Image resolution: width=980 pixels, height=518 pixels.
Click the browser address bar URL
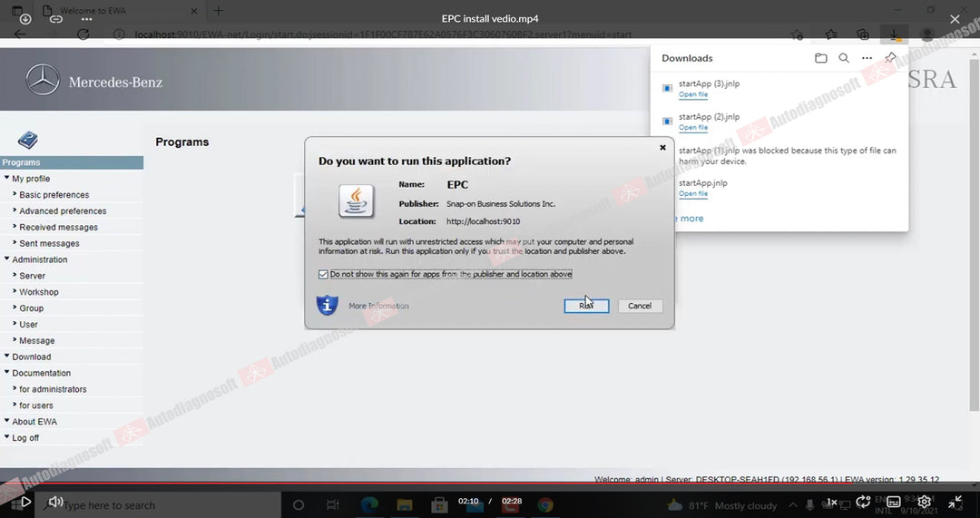pos(383,34)
